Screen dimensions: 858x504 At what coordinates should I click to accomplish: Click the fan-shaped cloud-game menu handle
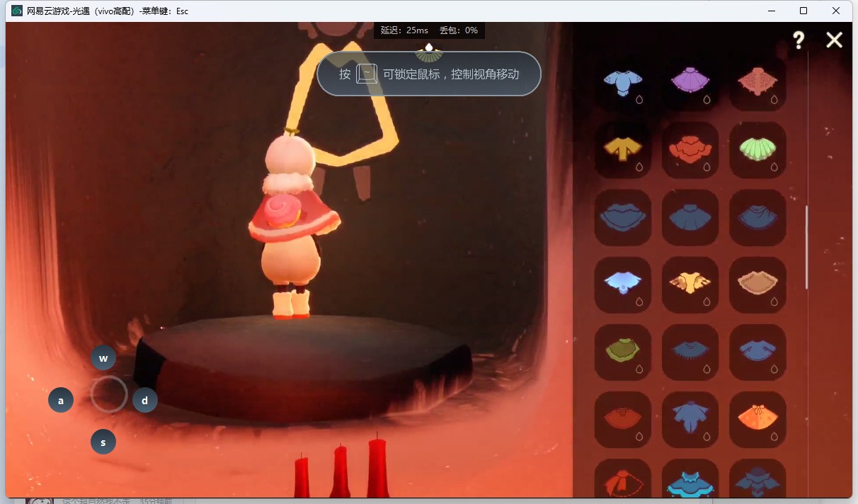click(x=429, y=53)
